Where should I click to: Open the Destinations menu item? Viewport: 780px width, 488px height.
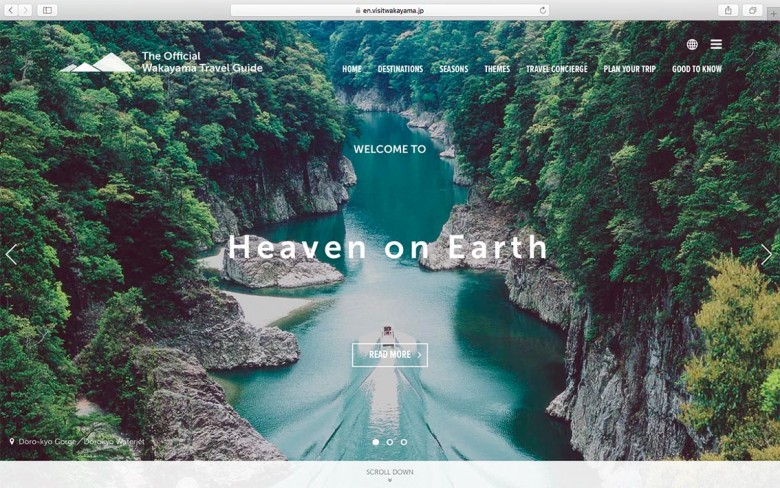coord(400,69)
